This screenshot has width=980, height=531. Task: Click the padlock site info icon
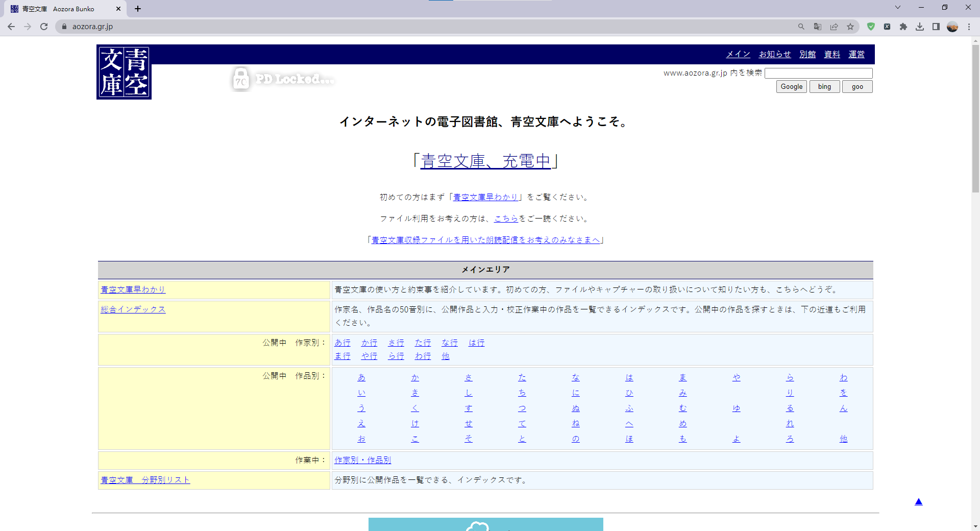coord(64,27)
